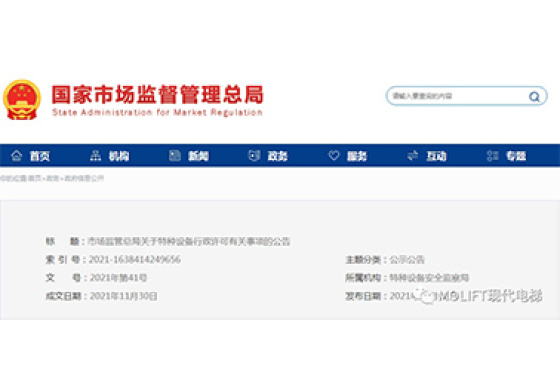
Task: Click date 2021年11月30日
Action: [x=124, y=296]
